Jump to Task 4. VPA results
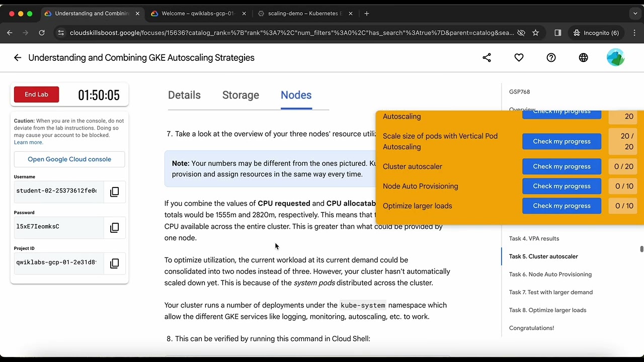This screenshot has width=644, height=362. (x=534, y=238)
